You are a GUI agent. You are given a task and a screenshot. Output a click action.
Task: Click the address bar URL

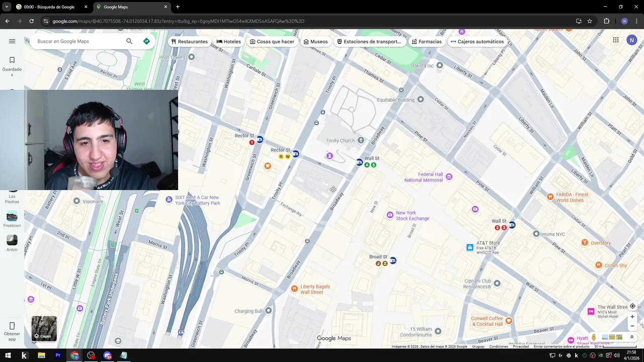point(179,21)
